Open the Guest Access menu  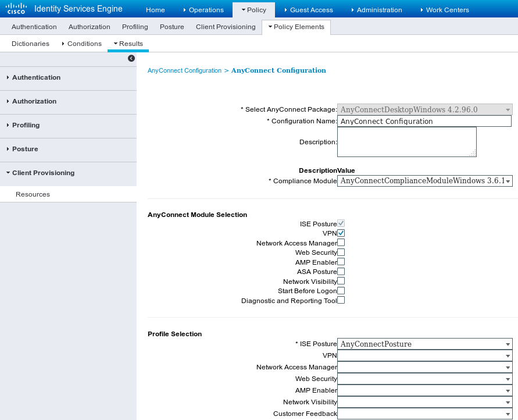309,10
